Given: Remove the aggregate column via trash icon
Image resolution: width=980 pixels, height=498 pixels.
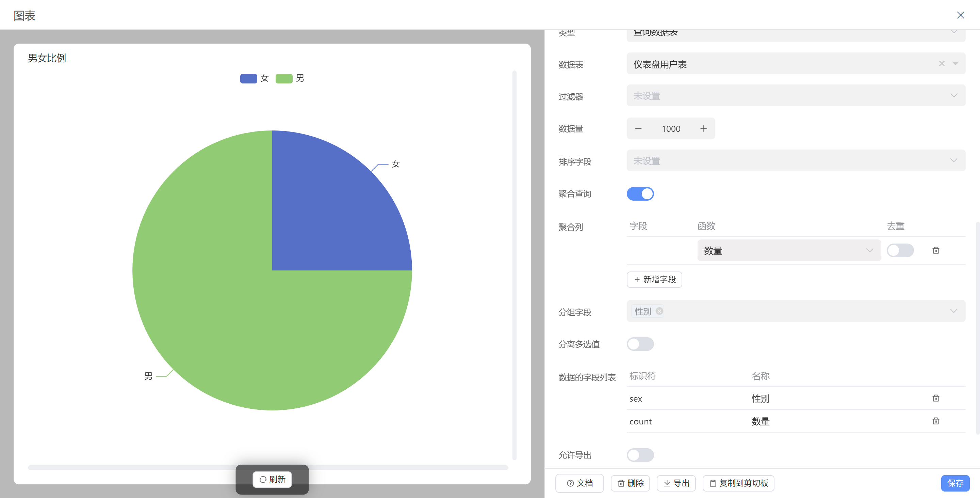Looking at the screenshot, I should [x=935, y=250].
